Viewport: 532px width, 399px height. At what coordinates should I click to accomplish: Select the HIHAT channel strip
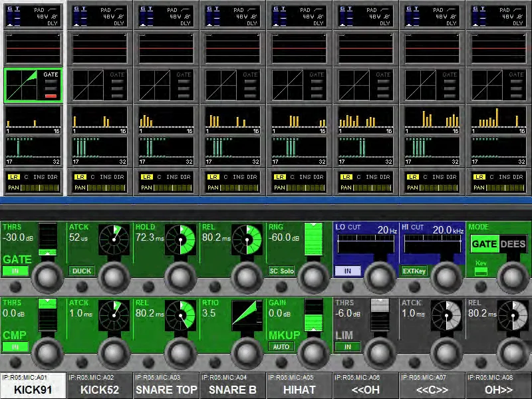pyautogui.click(x=299, y=386)
